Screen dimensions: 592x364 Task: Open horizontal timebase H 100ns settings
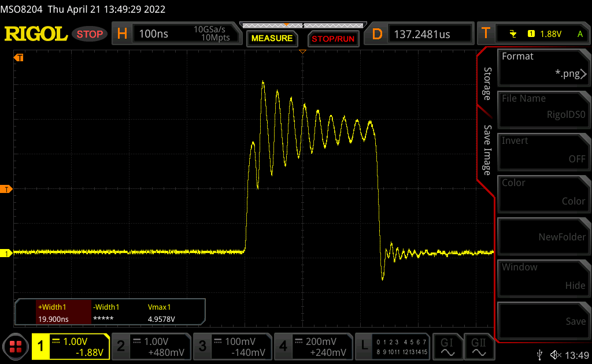[x=177, y=34]
